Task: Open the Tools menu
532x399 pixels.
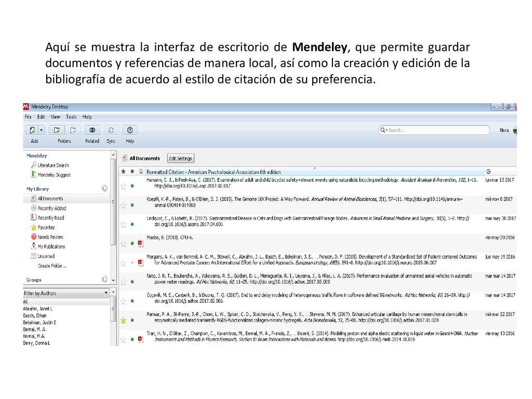Action: click(71, 117)
